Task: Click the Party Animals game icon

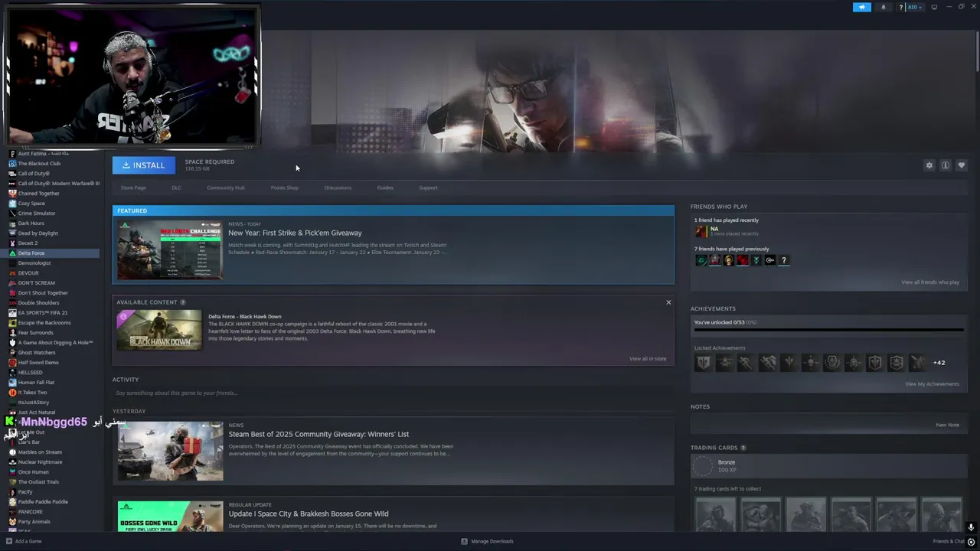Action: click(12, 522)
